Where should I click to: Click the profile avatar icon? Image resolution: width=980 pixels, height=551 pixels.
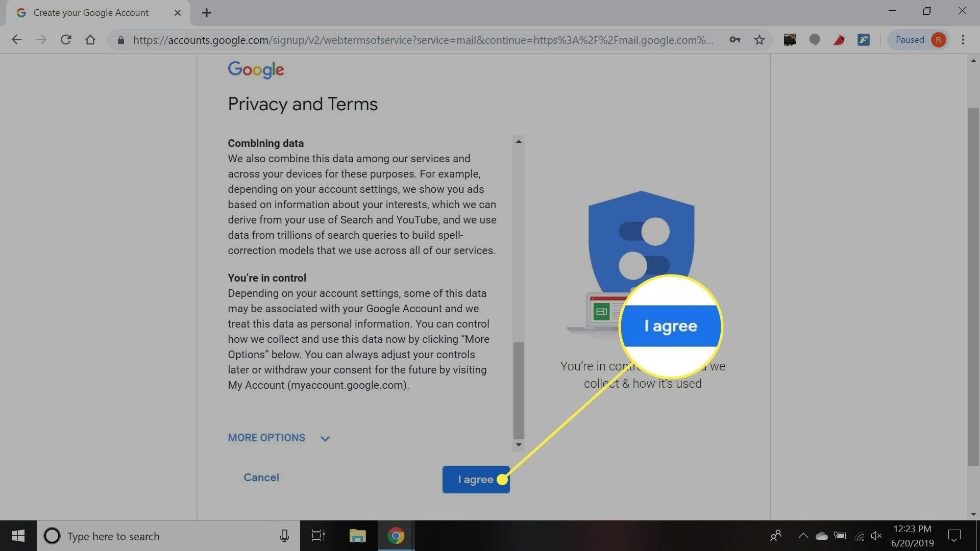939,39
